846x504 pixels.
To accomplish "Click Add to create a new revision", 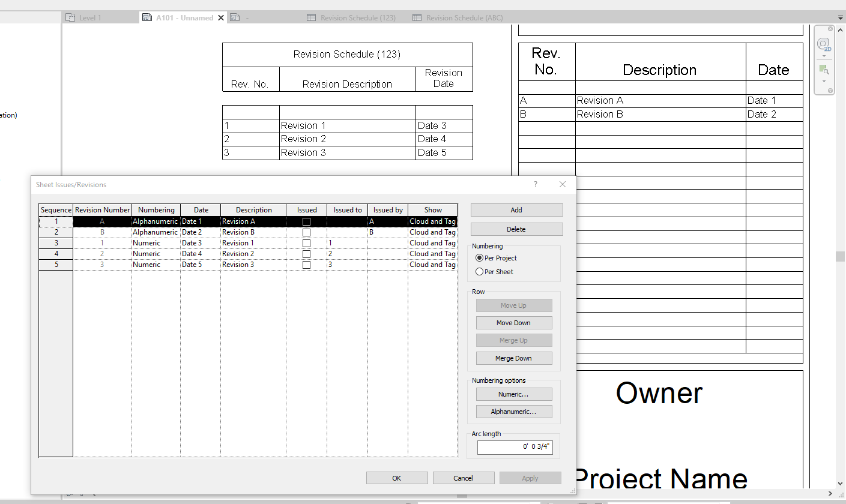I will 516,209.
